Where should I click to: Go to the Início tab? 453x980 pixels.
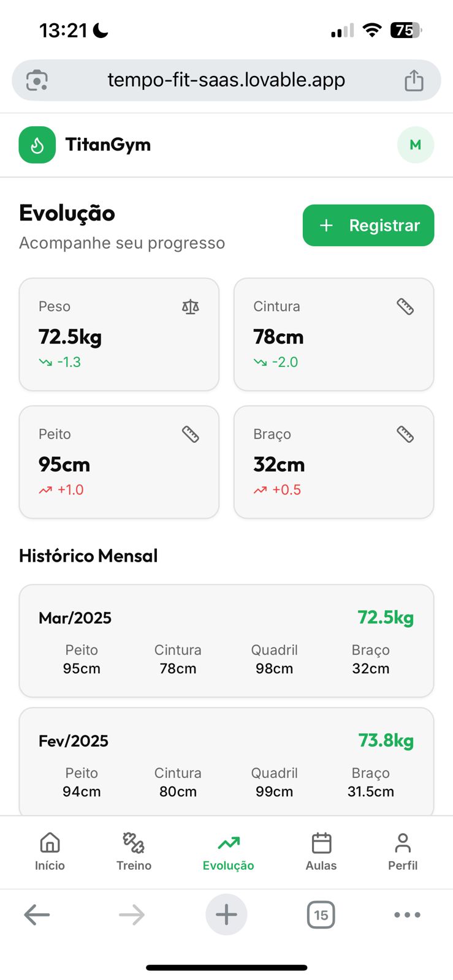click(x=50, y=851)
